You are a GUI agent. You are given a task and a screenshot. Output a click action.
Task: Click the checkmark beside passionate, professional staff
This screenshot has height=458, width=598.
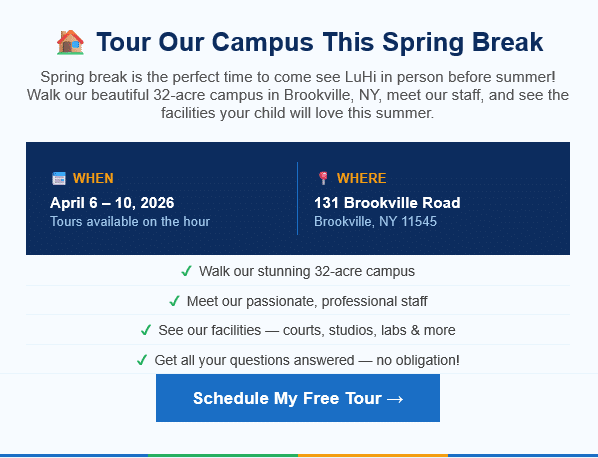(x=174, y=301)
